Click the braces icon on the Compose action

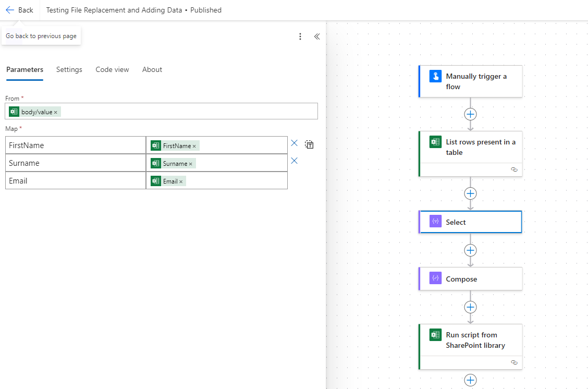[435, 278]
